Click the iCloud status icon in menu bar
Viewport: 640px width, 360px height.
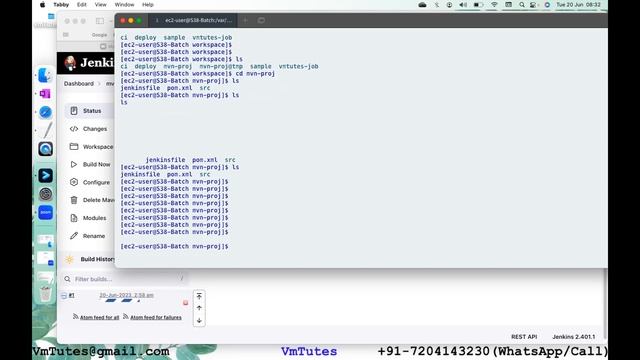[422, 5]
